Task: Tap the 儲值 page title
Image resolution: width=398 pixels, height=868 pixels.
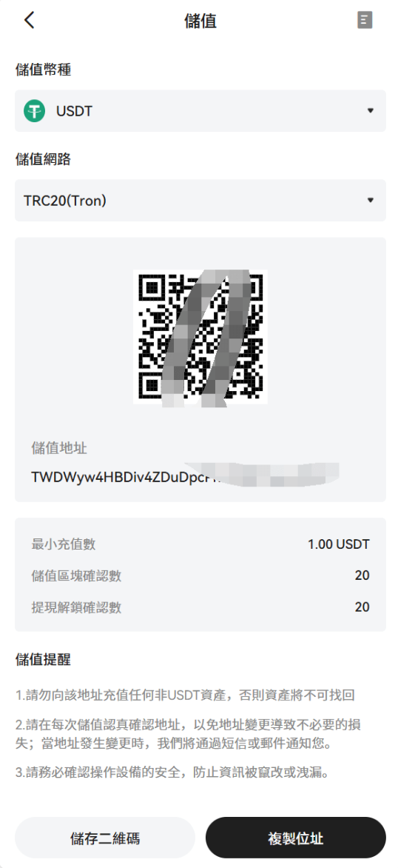Action: pyautogui.click(x=200, y=21)
